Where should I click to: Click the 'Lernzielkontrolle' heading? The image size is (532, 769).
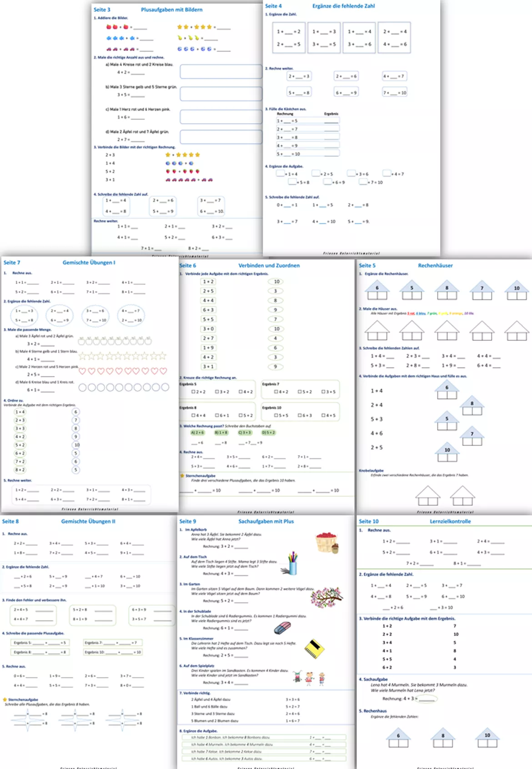450,521
